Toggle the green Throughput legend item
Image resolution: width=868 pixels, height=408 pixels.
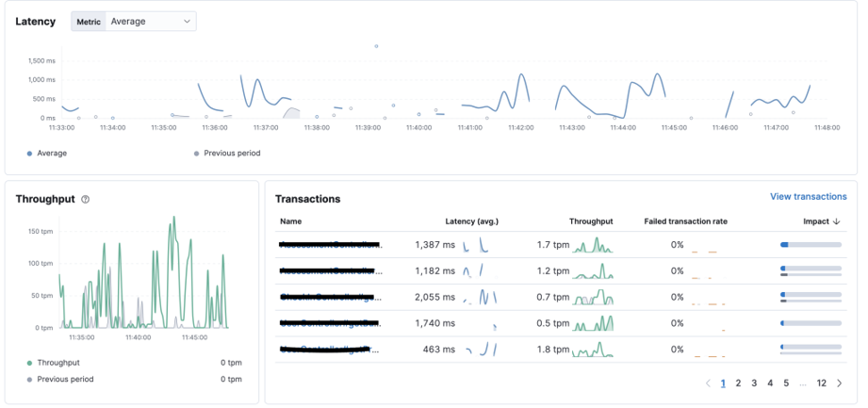tap(54, 363)
